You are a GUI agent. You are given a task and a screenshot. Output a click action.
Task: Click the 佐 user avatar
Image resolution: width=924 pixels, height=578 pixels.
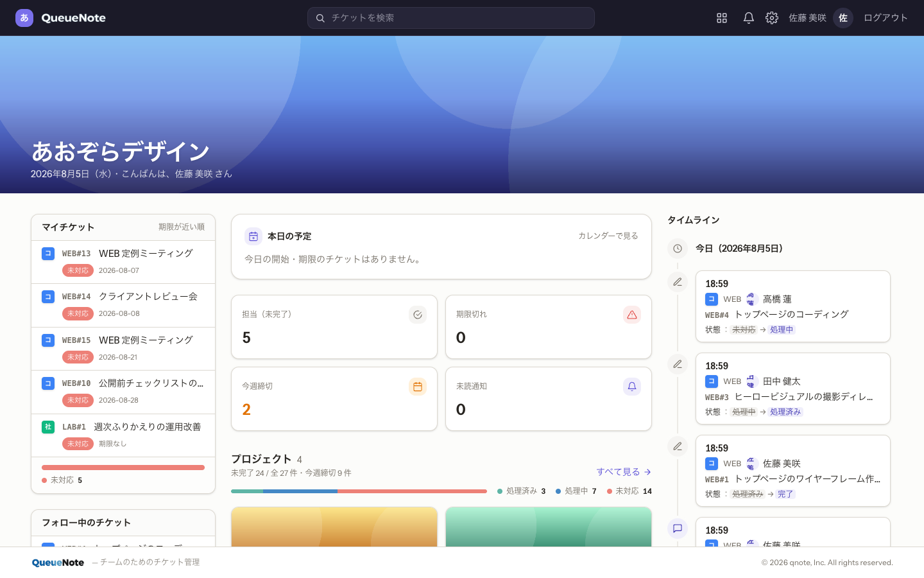click(x=843, y=18)
